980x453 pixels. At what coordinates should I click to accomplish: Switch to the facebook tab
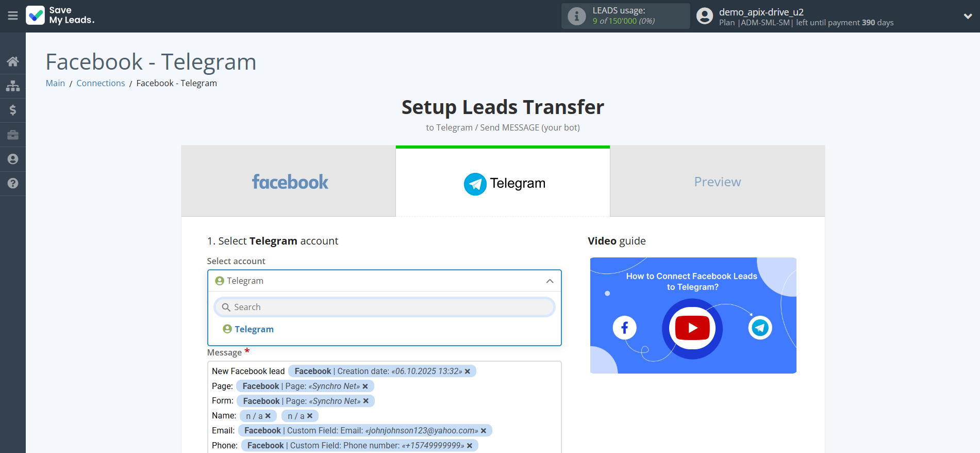[289, 182]
